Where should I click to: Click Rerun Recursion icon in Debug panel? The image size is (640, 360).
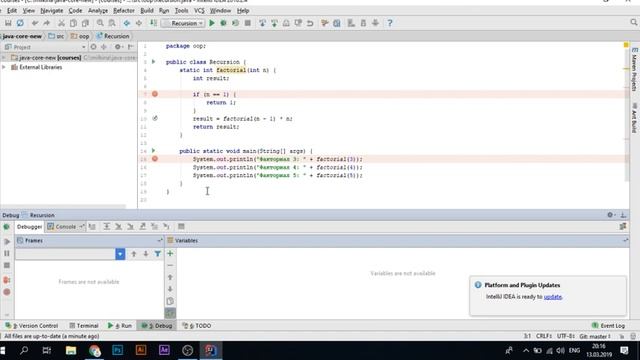pos(7,227)
